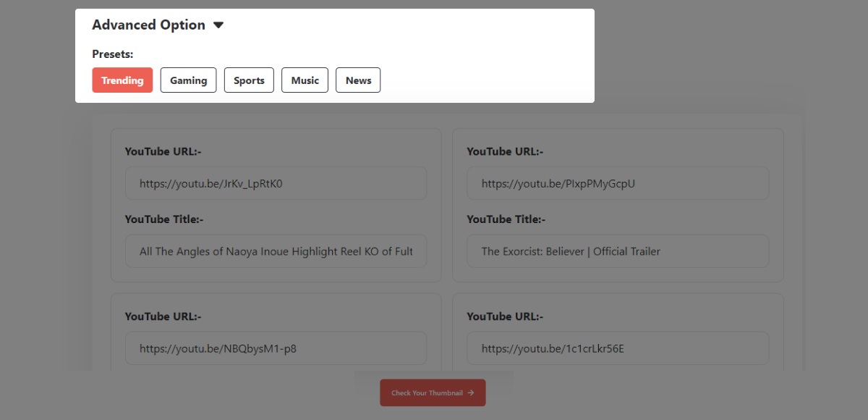Click The Exorcist: Believer title field
This screenshot has width=868, height=420.
[618, 251]
